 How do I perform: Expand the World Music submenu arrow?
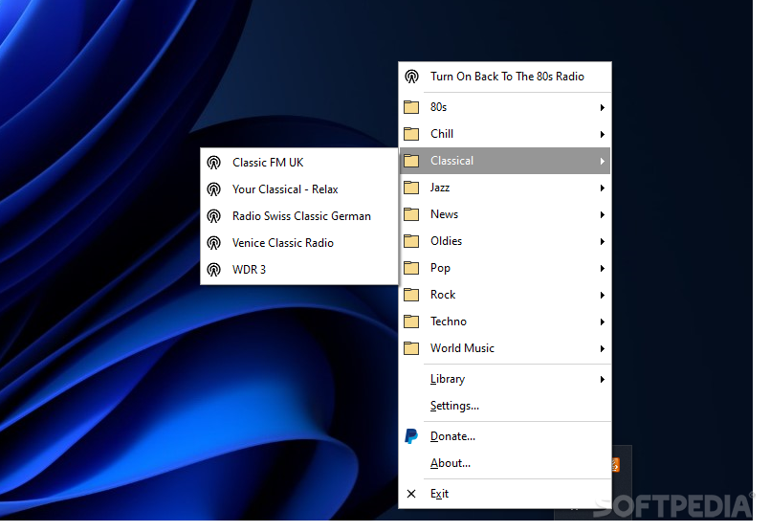[602, 349]
